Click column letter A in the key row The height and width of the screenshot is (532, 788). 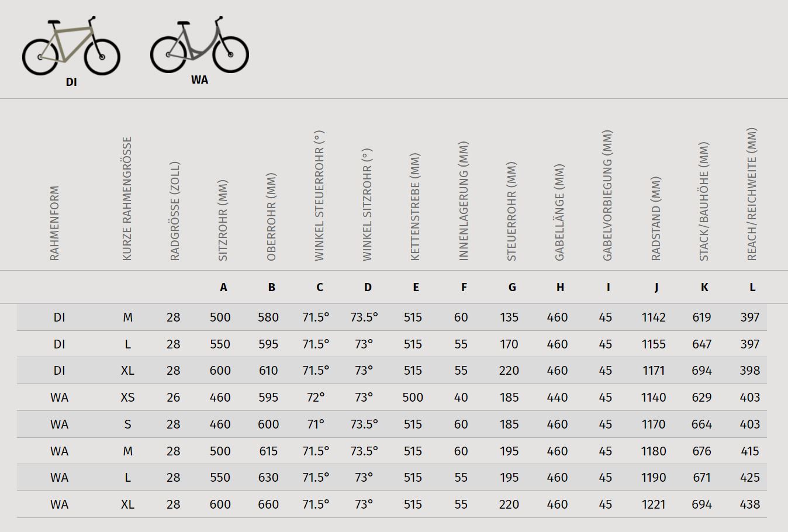(x=223, y=287)
